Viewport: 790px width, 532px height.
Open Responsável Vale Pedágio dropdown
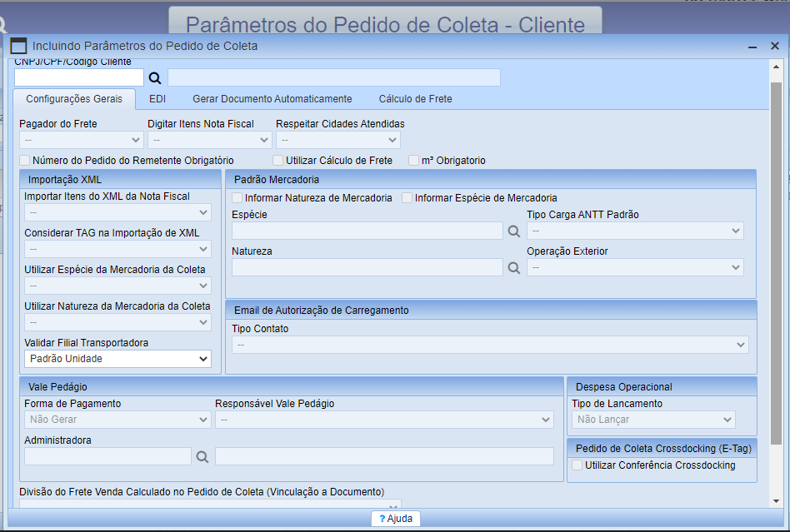[384, 420]
